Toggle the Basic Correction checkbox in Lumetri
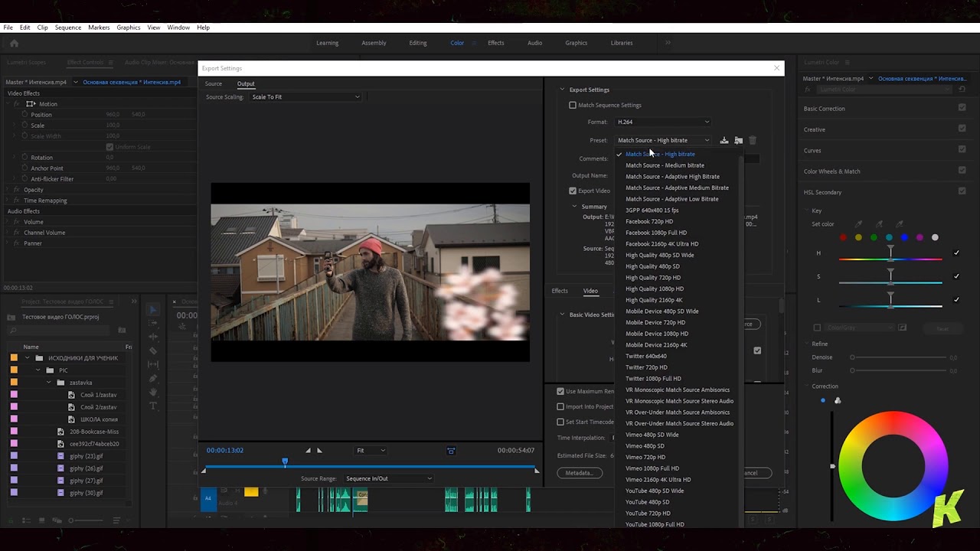The height and width of the screenshot is (551, 980). click(x=962, y=108)
